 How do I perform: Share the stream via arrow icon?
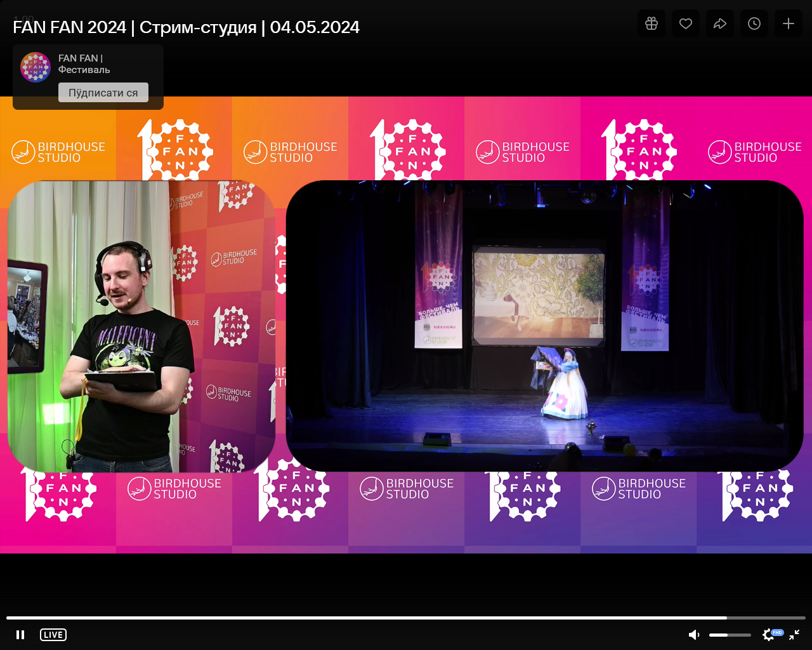pos(720,23)
